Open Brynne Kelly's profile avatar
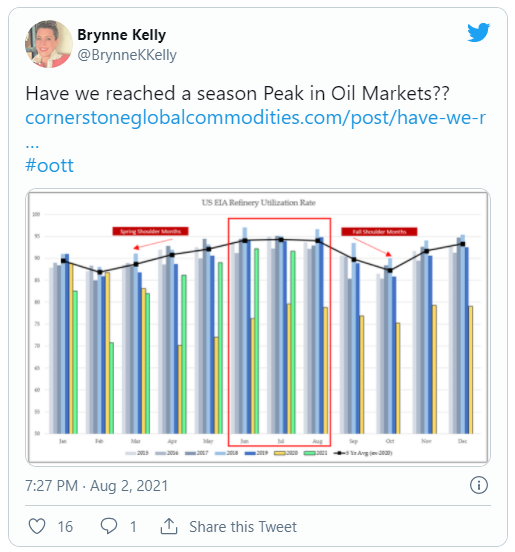Screen dimensions: 515x552 tap(49, 44)
